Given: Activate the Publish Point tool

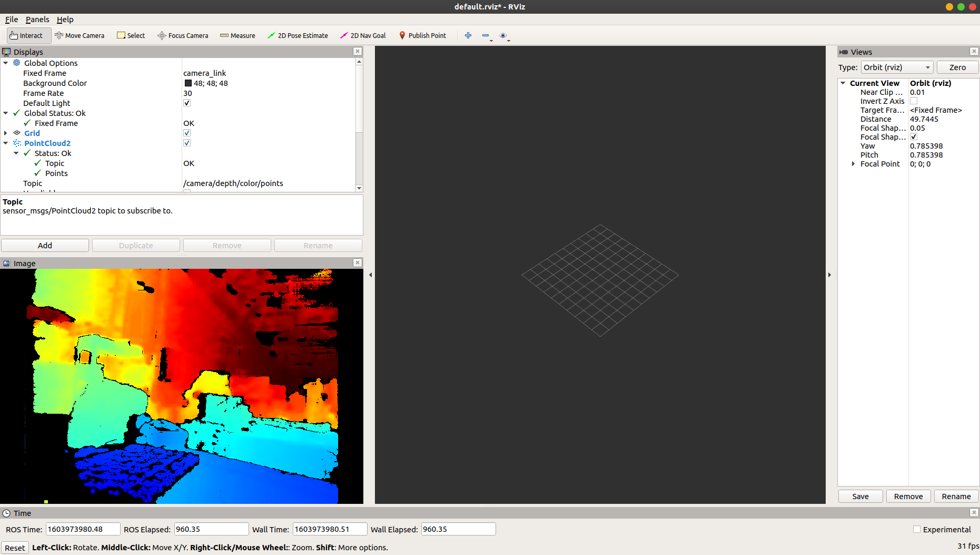Looking at the screenshot, I should pos(422,35).
